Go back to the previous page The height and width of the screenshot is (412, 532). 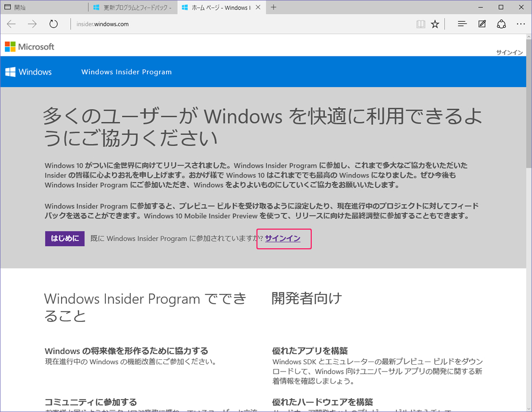click(12, 24)
